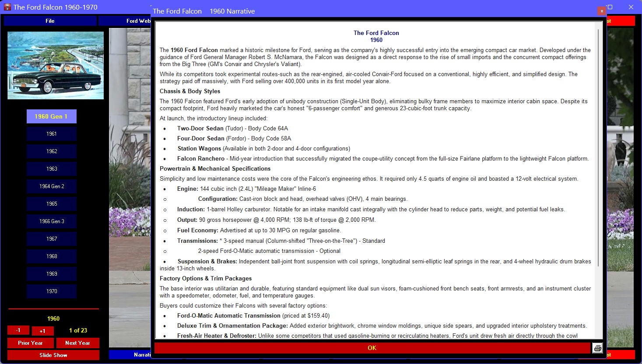Click the 'Fresh-Air Heater & Defroster:' option line
The width and height of the screenshot is (642, 364).
point(377,336)
